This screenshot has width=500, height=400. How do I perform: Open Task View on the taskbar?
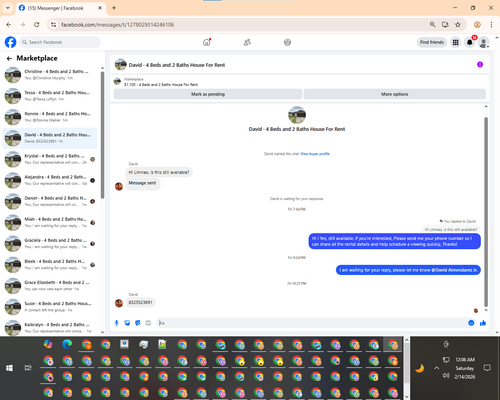point(28,368)
